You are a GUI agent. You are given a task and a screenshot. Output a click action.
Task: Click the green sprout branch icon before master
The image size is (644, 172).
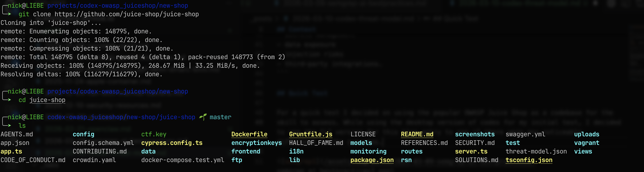tap(203, 117)
